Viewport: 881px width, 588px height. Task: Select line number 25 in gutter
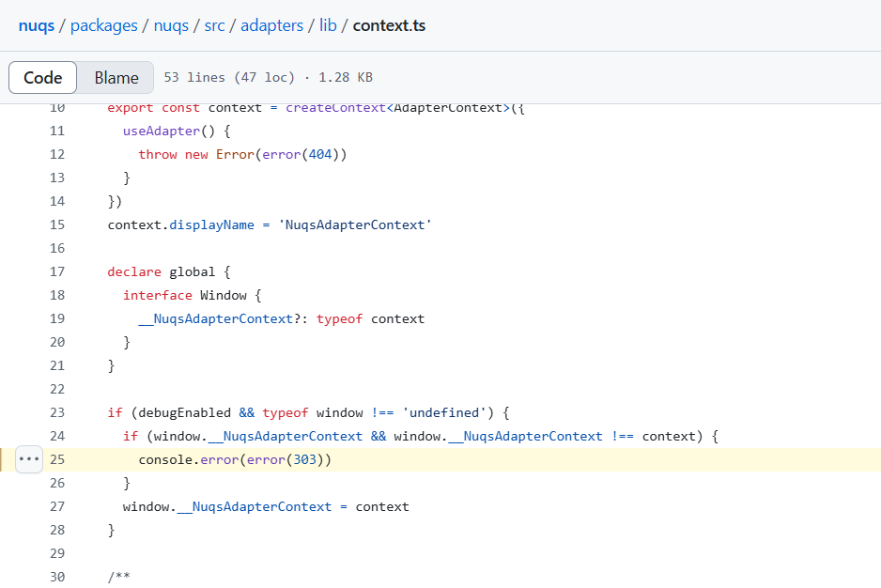57,460
